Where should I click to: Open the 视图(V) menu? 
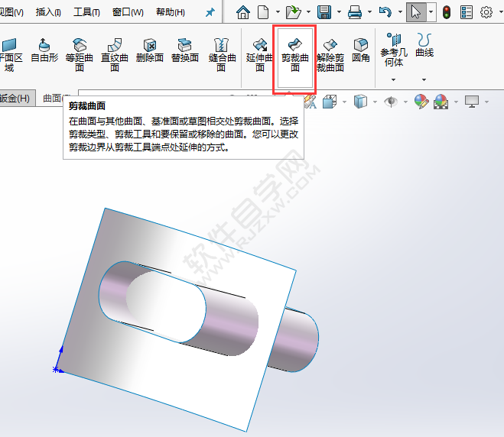coord(11,12)
